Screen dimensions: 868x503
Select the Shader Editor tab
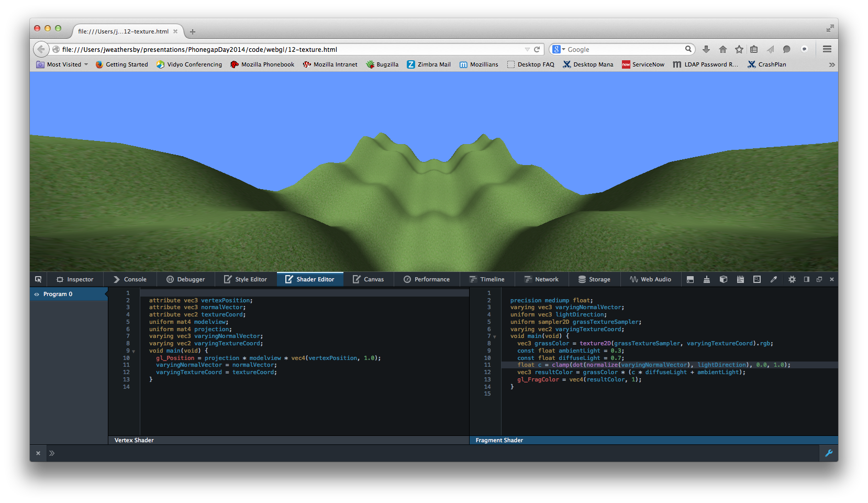coord(310,279)
